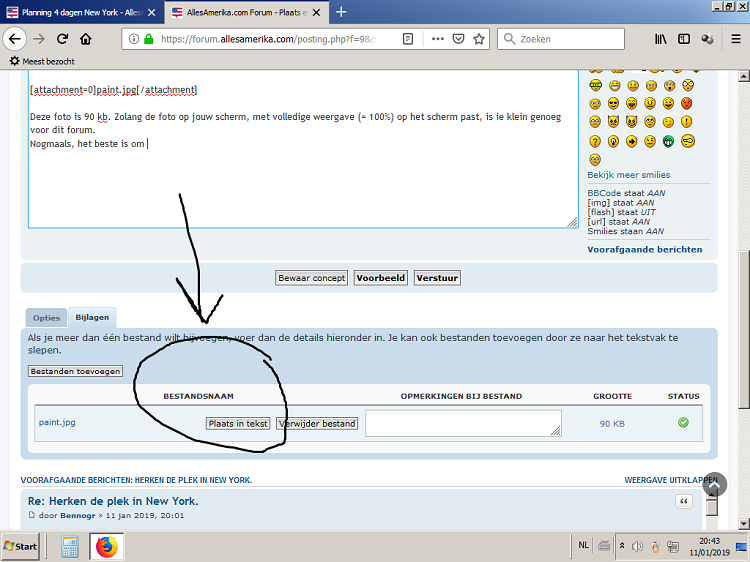This screenshot has height=562, width=750.
Task: Show hidden system tray icons arrow
Action: coord(623,547)
